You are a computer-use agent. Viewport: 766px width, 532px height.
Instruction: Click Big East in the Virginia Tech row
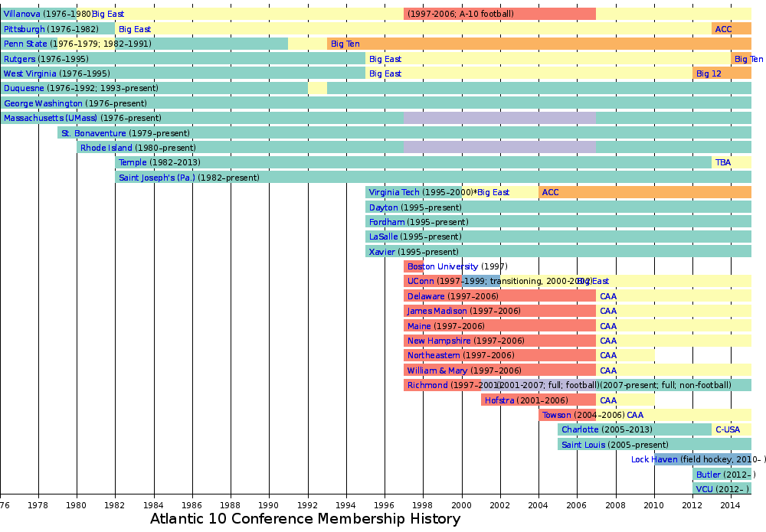(x=493, y=192)
